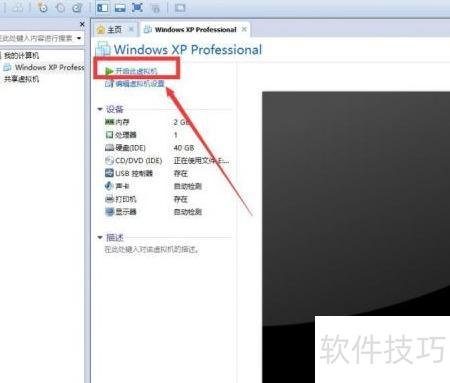The height and width of the screenshot is (383, 450).
Task: Click the CD/DVD disc icon
Action: coord(109,161)
